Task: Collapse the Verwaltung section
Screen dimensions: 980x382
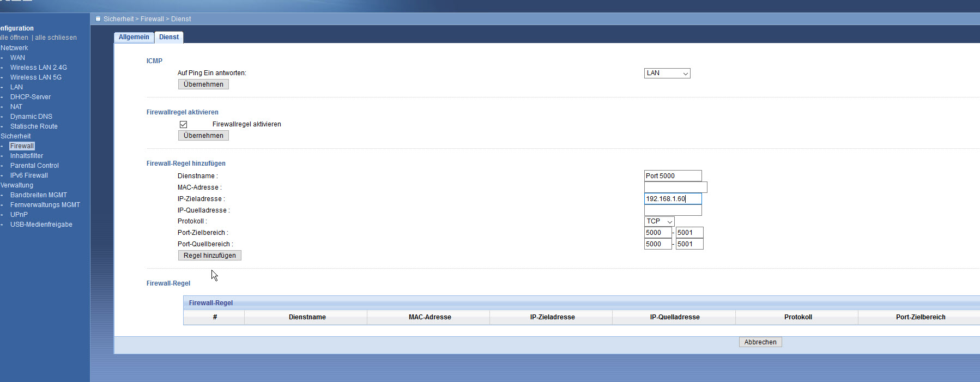Action: [17, 185]
